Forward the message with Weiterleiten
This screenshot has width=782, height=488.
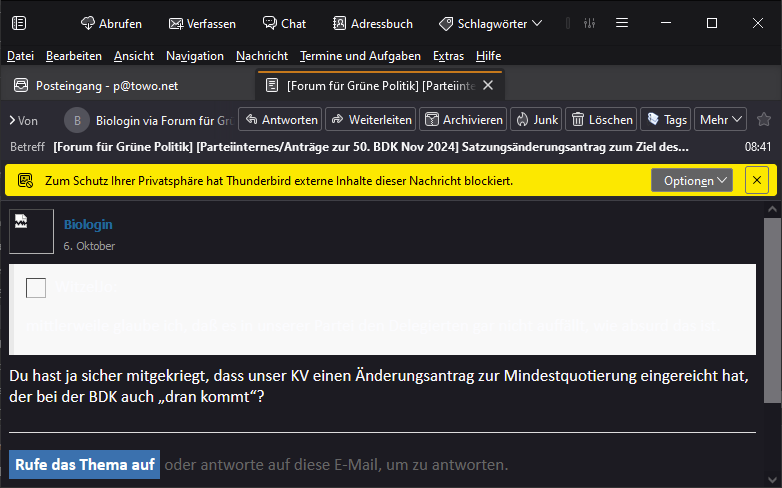371,120
